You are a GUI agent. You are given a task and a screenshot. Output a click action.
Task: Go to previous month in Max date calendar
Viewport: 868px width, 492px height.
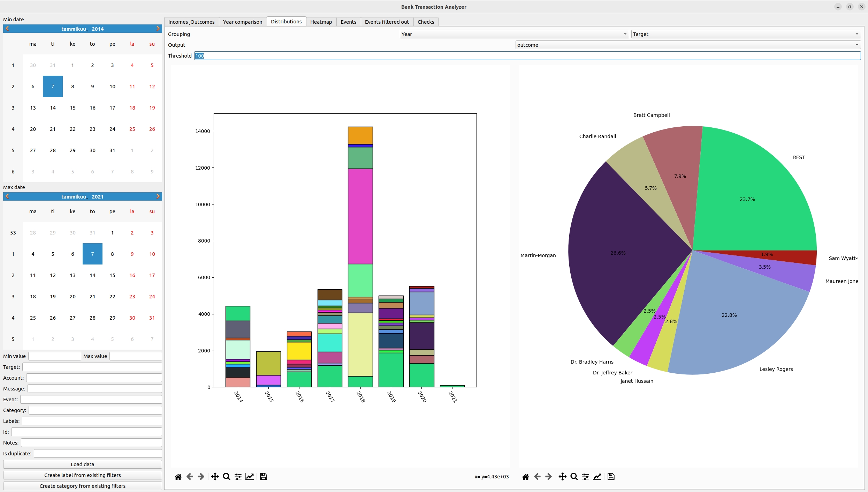point(7,196)
